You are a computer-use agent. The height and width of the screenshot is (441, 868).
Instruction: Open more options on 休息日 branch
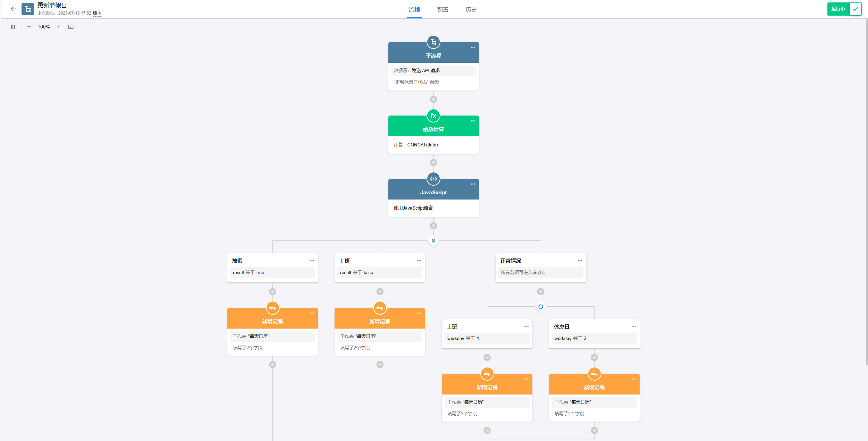click(x=634, y=326)
